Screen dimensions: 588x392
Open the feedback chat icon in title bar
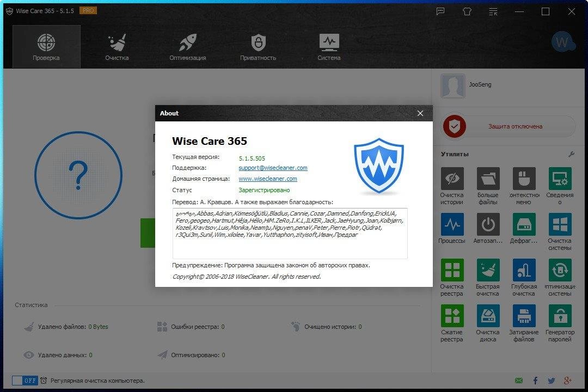click(440, 11)
